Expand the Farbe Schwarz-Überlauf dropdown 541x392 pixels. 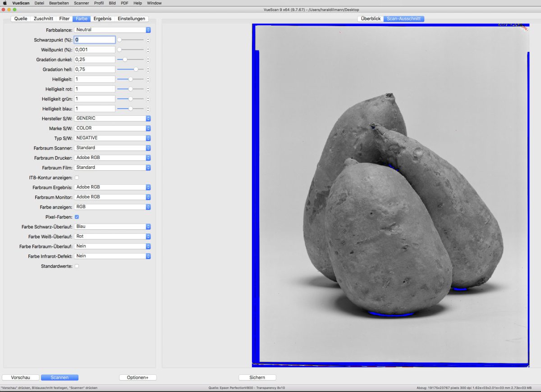[112, 227]
